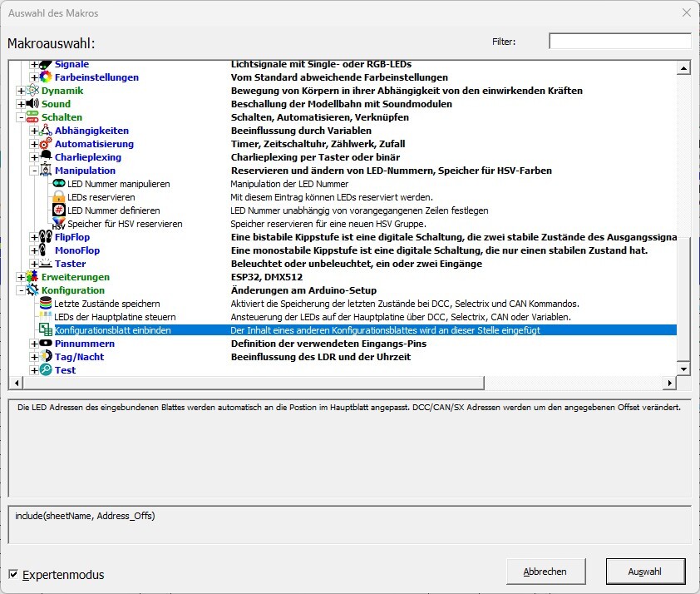Click the color wheel icon beside Farbeinstellungen

[46, 77]
